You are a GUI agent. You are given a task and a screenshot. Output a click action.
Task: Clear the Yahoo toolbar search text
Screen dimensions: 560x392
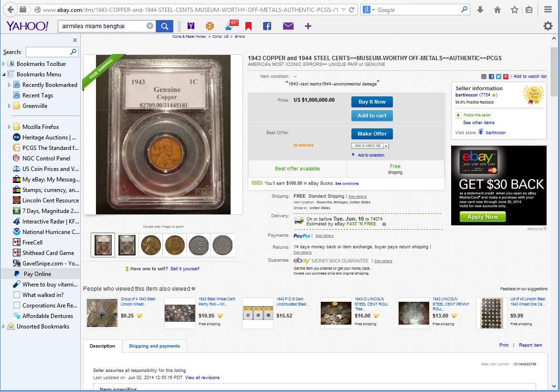(150, 26)
